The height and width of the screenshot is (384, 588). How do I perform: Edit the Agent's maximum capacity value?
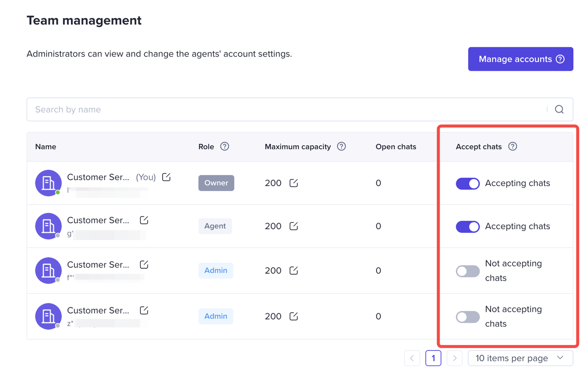(x=294, y=226)
